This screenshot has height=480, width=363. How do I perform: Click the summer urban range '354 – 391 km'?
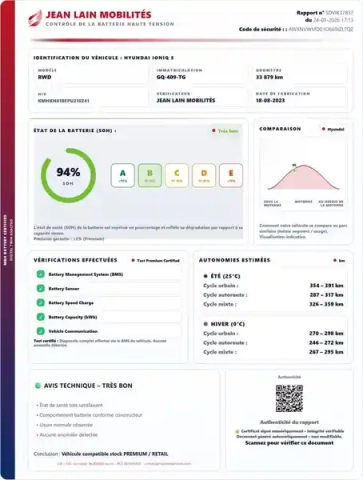tap(326, 285)
